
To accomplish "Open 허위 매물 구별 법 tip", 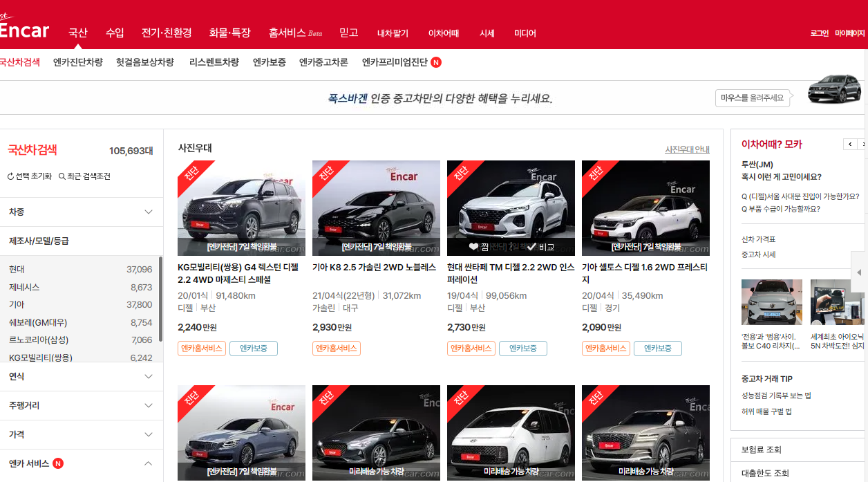I will [766, 411].
